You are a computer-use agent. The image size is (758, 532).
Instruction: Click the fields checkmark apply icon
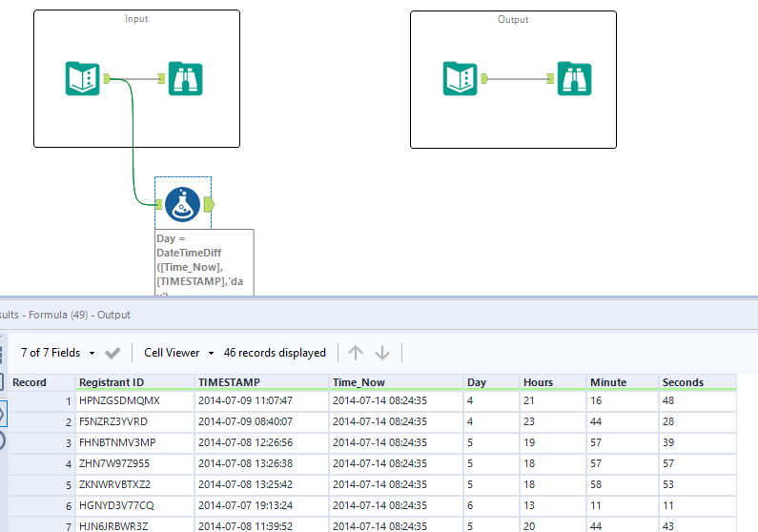point(113,353)
